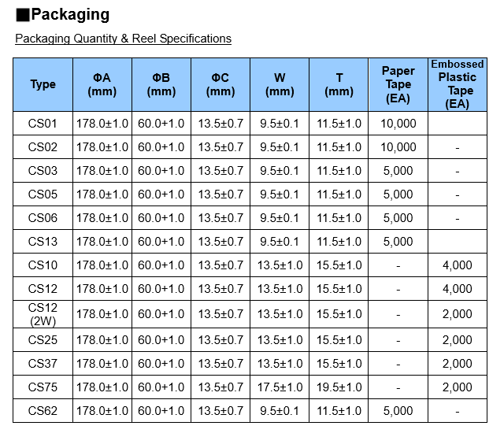The height and width of the screenshot is (448, 504).
Task: Click the CS75 type cell
Action: pyautogui.click(x=43, y=387)
